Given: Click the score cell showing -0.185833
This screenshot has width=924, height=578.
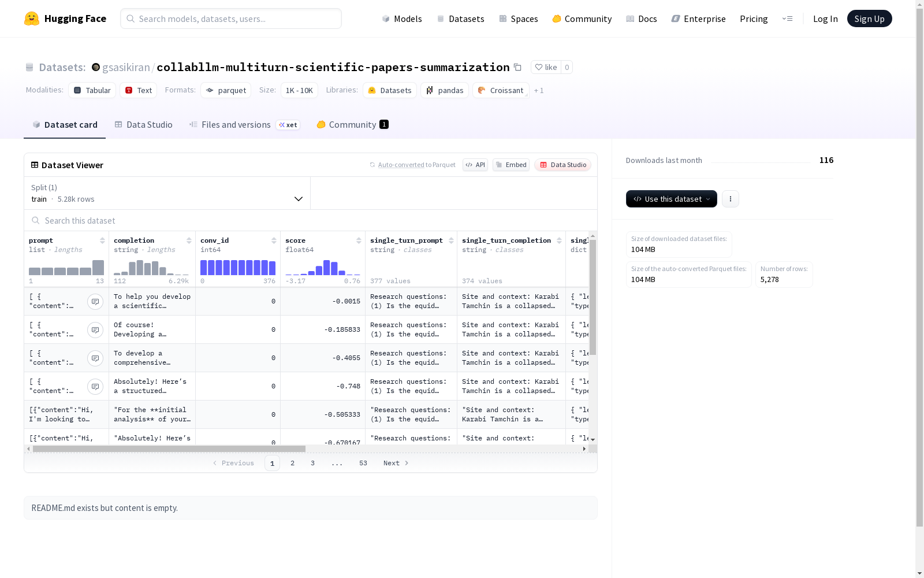Looking at the screenshot, I should coord(323,329).
